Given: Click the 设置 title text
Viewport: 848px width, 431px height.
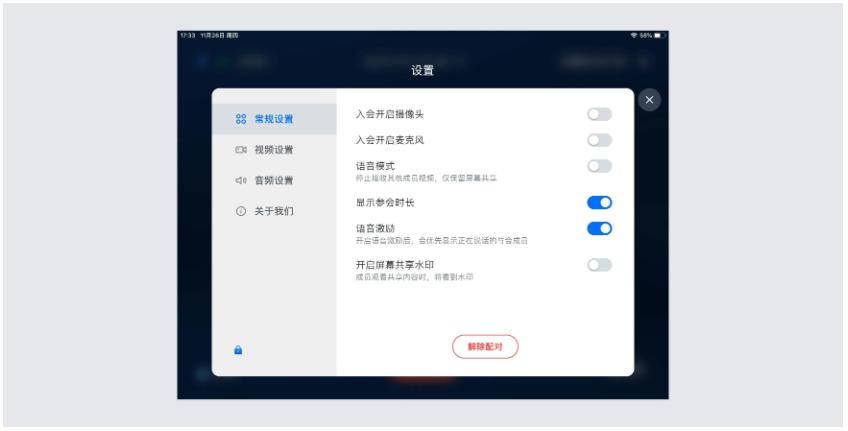Looking at the screenshot, I should tap(422, 70).
